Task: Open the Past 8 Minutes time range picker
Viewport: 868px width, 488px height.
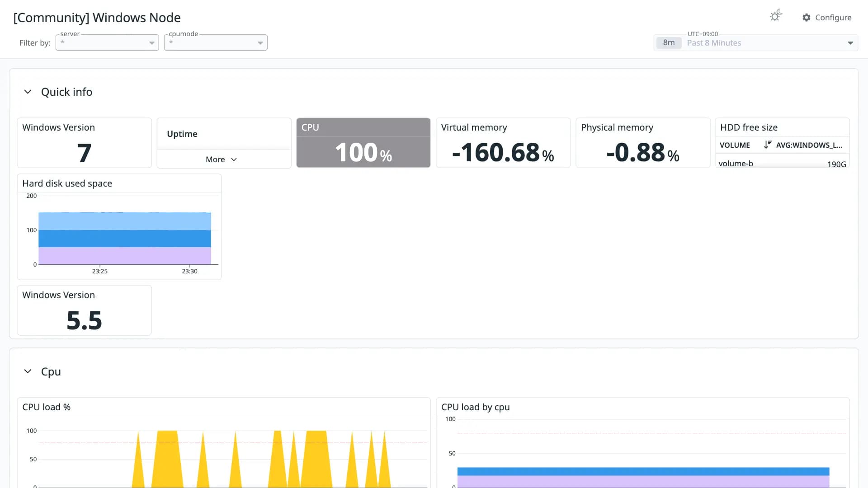Action: 755,43
